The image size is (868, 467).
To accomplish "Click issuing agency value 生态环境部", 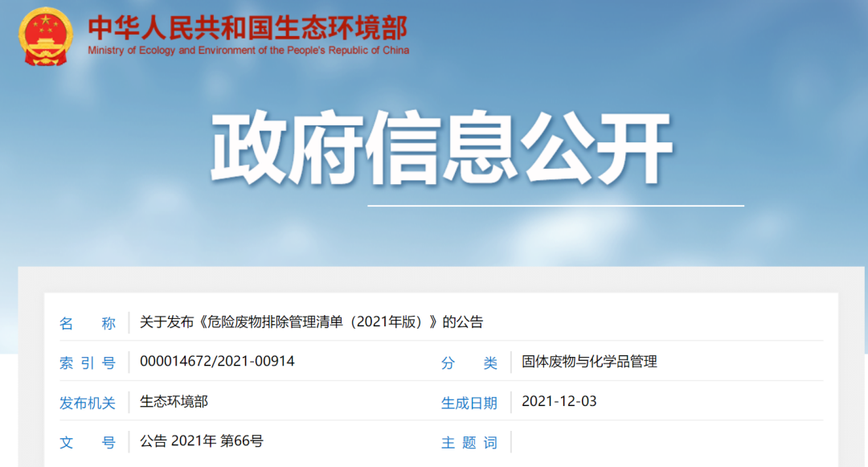I will point(174,402).
